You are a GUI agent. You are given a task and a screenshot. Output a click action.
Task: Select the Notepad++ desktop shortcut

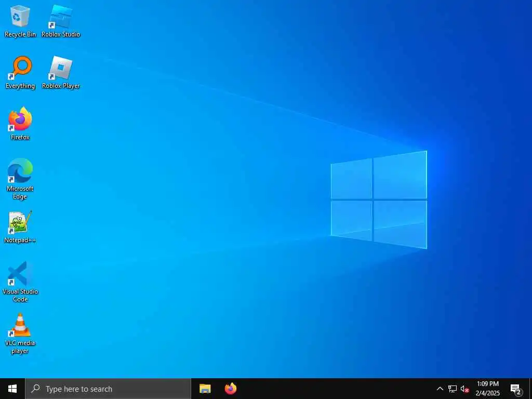click(x=20, y=227)
